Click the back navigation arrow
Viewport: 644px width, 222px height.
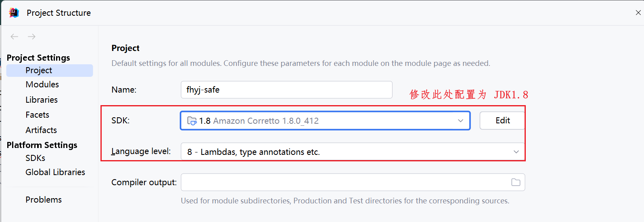pos(15,37)
